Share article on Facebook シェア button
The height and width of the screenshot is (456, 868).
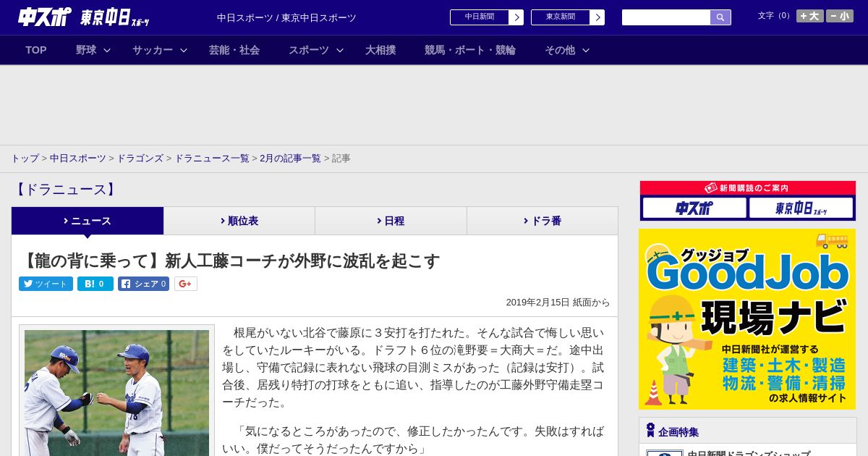click(143, 284)
